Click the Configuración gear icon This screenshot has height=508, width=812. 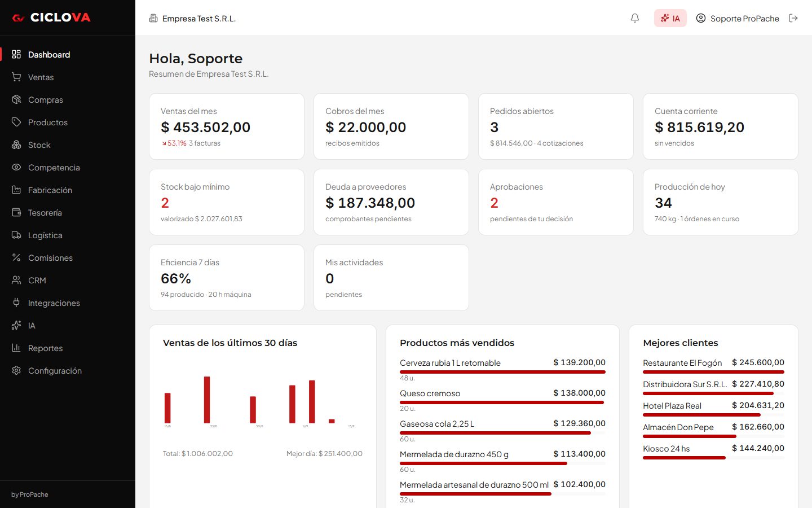pos(16,370)
